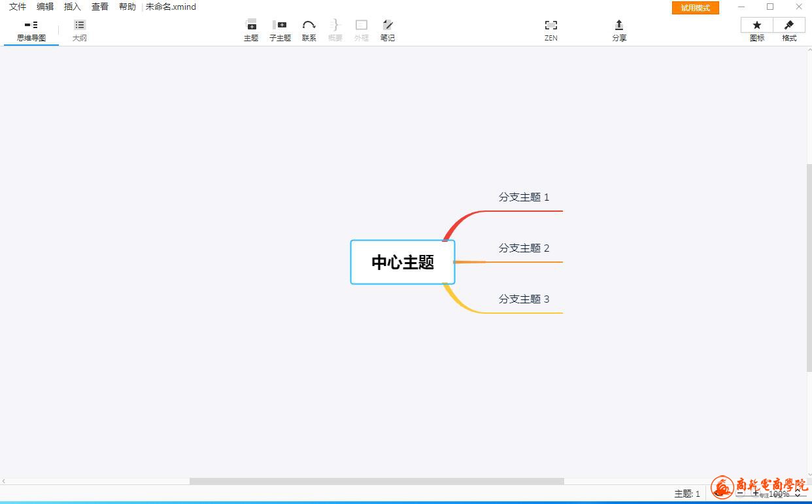The width and height of the screenshot is (812, 504).
Task: Add a subtopic with 子主题 icon
Action: click(280, 30)
